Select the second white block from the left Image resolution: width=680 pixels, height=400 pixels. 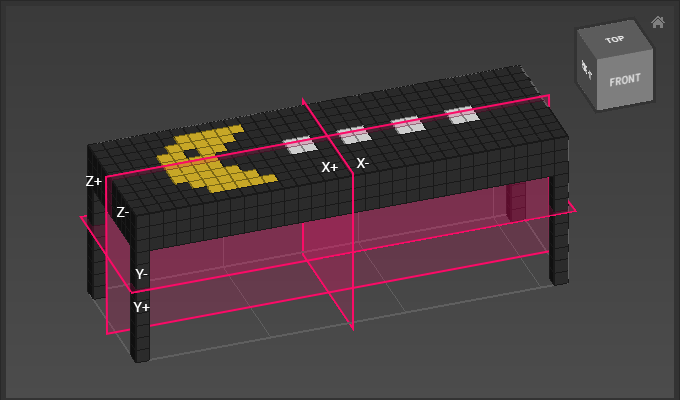[x=352, y=134]
